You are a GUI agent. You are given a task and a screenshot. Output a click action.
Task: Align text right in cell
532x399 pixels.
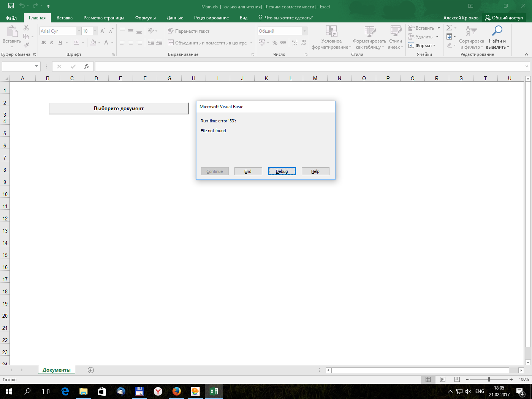[139, 43]
